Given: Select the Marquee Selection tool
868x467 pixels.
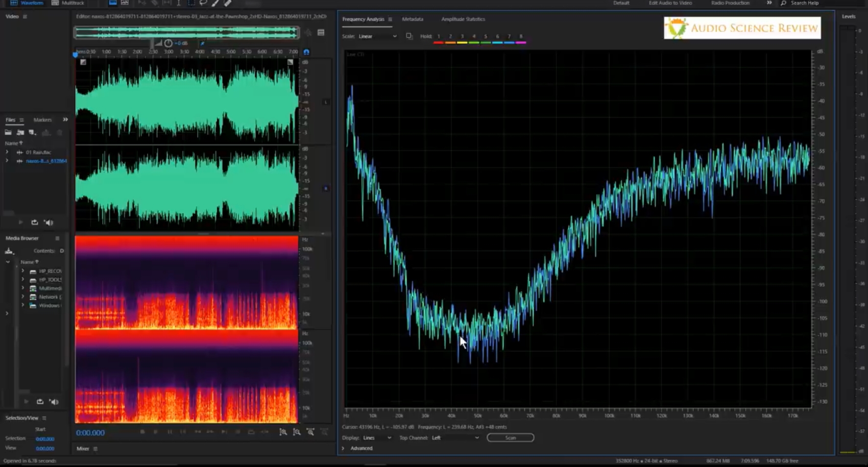Looking at the screenshot, I should click(x=191, y=3).
